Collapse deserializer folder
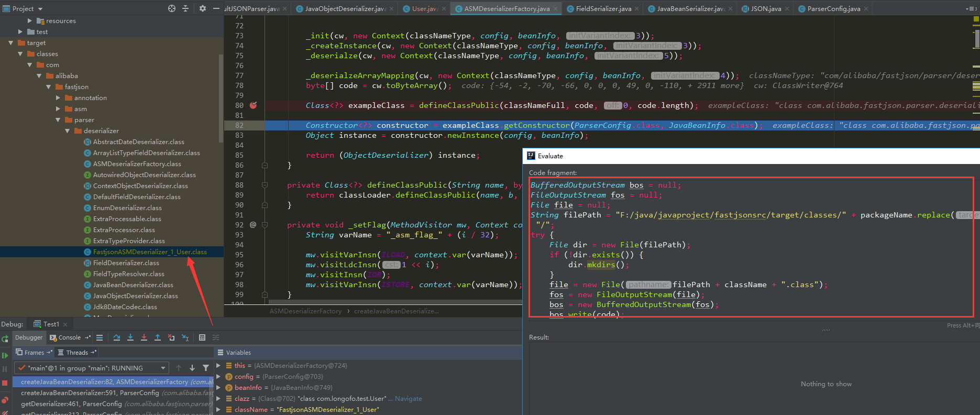This screenshot has width=980, height=415. pyautogui.click(x=68, y=131)
